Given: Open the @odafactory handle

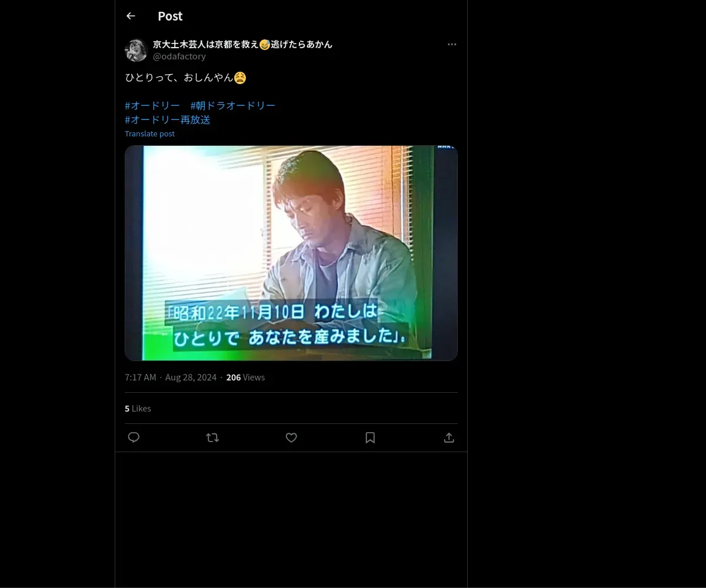Looking at the screenshot, I should point(179,56).
